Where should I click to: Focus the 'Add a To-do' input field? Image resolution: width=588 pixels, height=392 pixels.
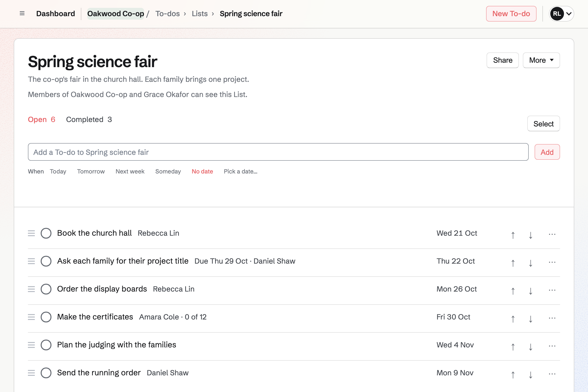coord(278,152)
